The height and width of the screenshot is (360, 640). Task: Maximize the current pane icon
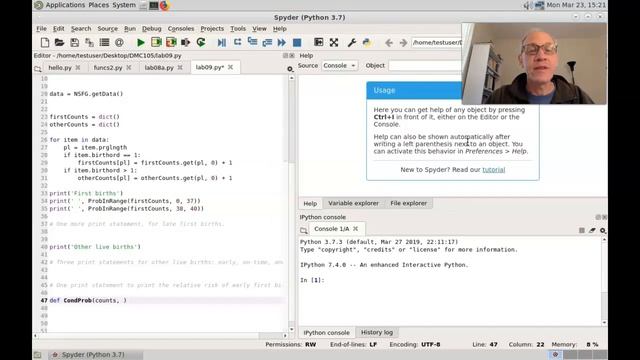click(x=318, y=42)
